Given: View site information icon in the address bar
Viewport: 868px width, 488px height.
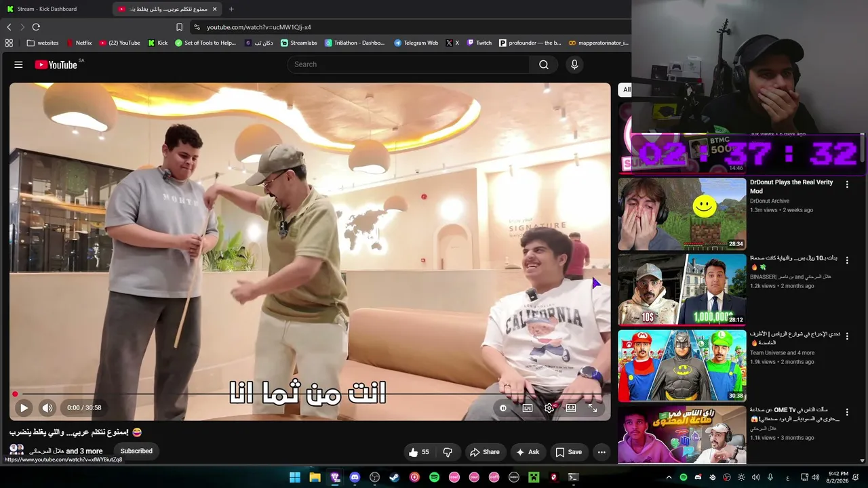Looking at the screenshot, I should click(197, 27).
